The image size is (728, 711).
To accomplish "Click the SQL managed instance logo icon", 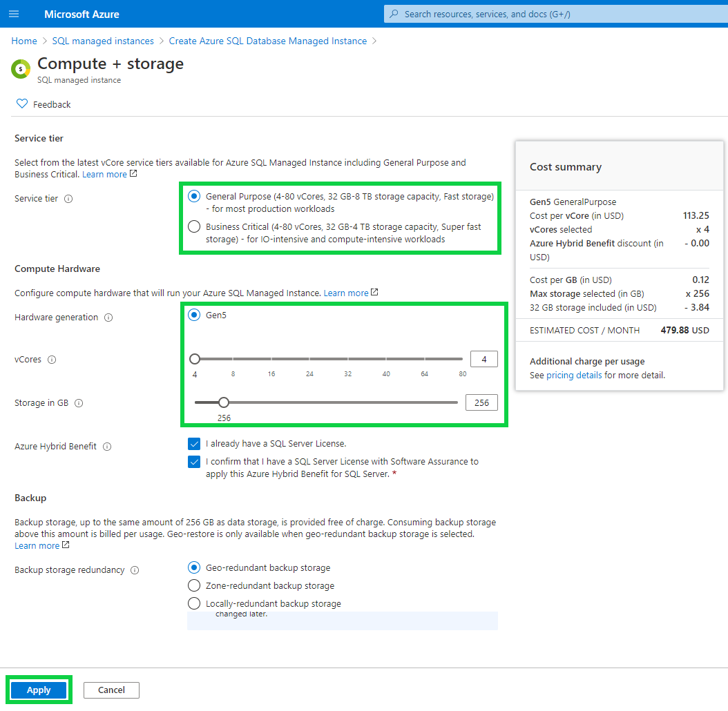I will [x=21, y=69].
